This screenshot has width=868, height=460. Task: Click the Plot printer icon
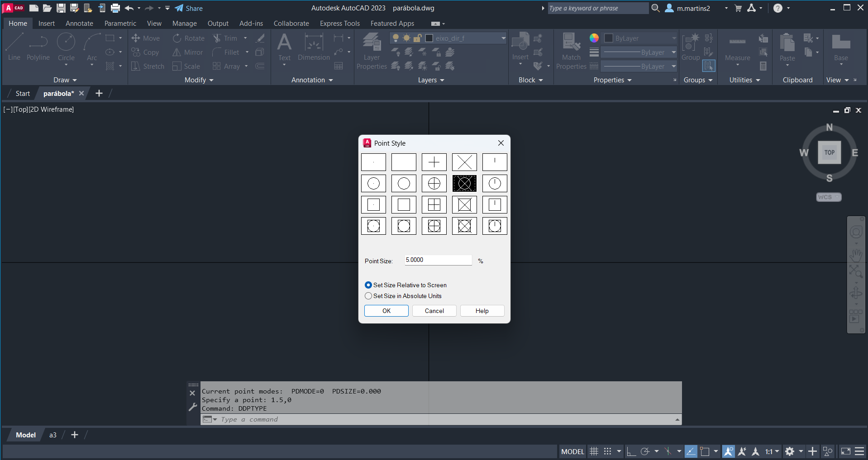[115, 8]
